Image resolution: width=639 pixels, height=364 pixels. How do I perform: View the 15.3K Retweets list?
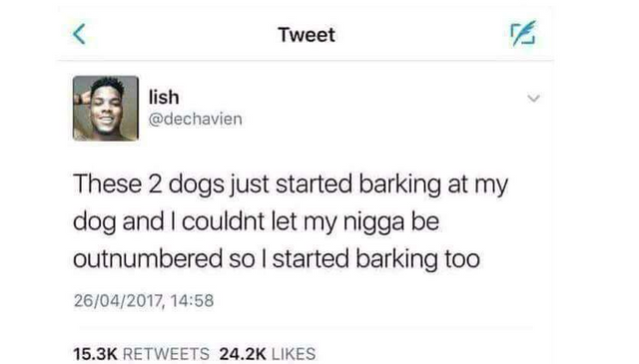coord(142,353)
